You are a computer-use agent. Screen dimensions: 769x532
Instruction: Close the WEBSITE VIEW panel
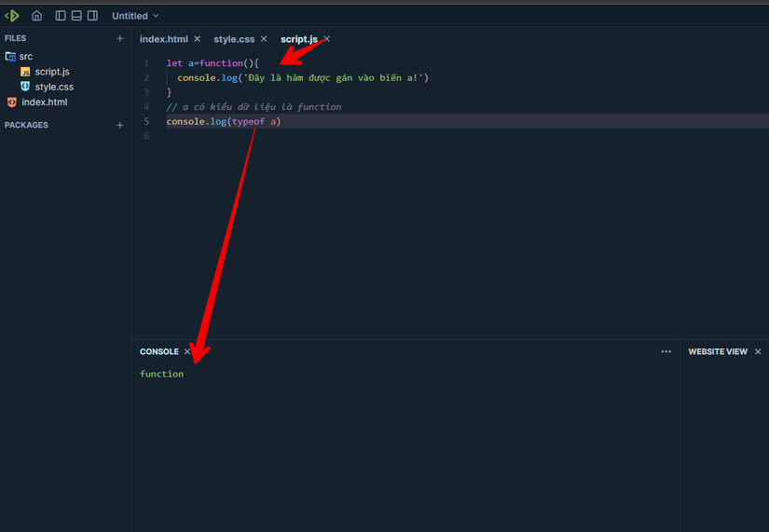point(758,351)
